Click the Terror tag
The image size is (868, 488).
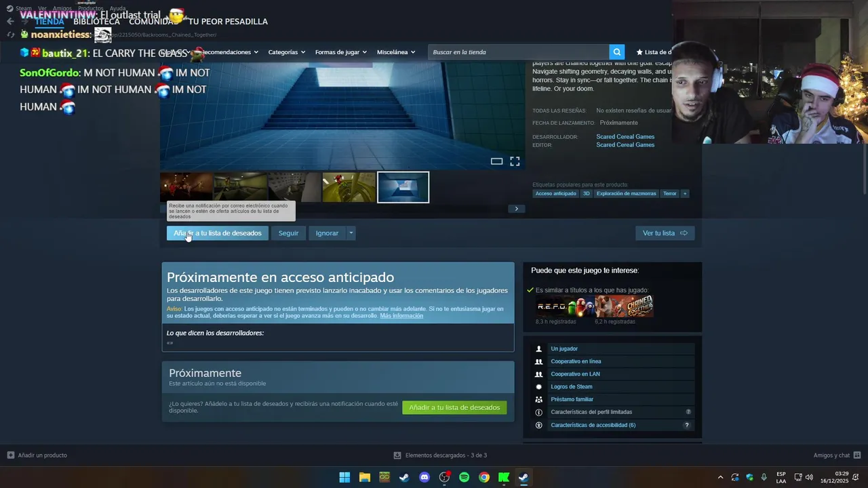point(670,193)
